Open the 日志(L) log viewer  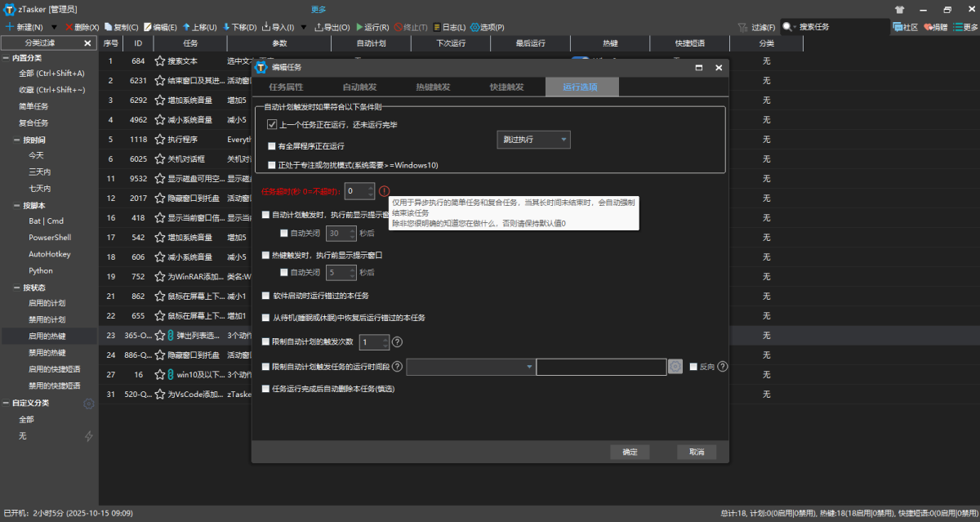tap(449, 27)
